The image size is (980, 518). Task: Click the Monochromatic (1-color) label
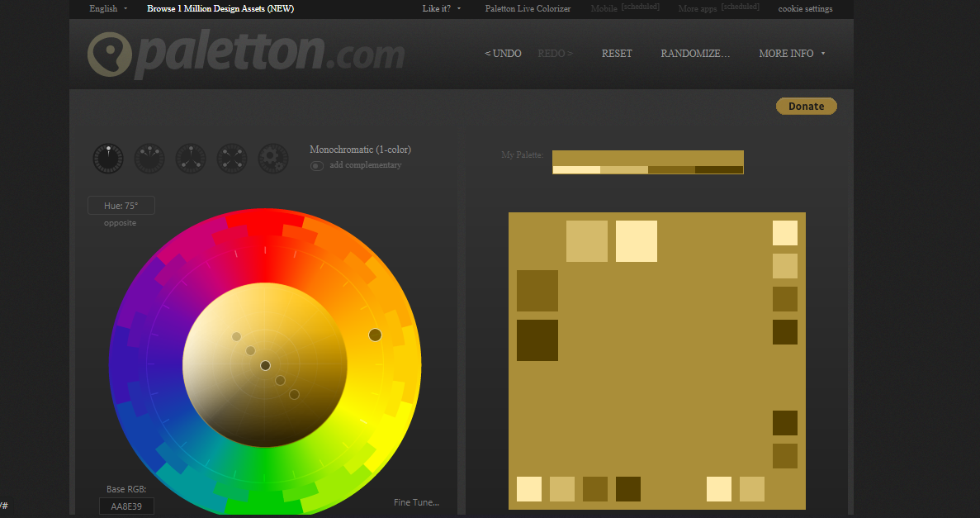360,150
